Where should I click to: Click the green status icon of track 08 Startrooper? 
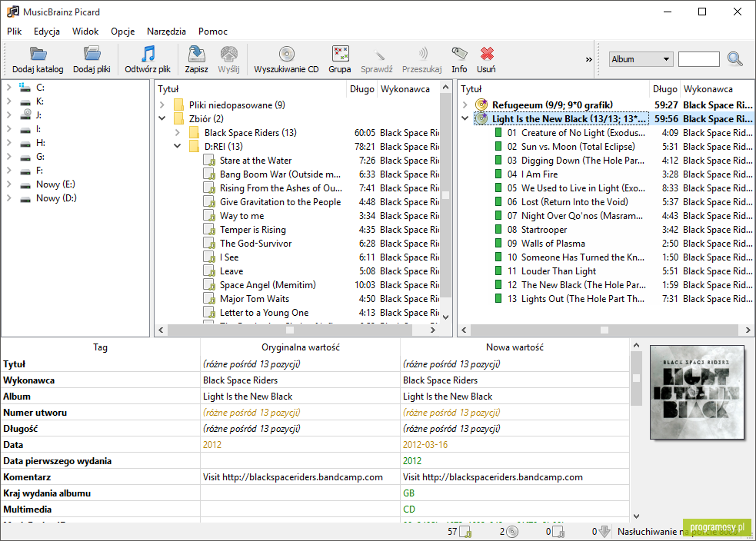(x=498, y=229)
